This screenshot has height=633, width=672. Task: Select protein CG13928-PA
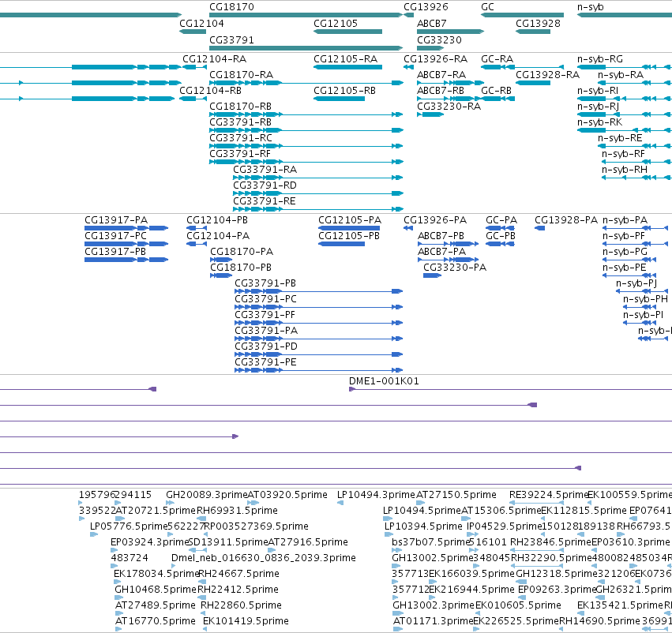pos(539,228)
